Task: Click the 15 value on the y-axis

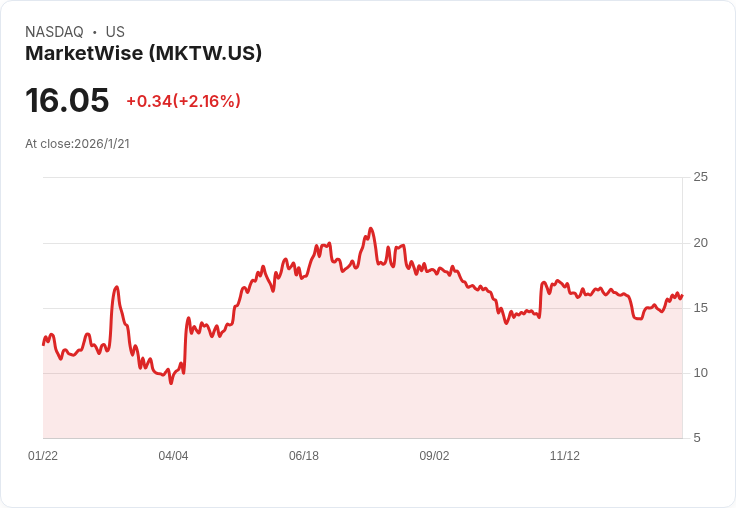Action: pyautogui.click(x=700, y=308)
